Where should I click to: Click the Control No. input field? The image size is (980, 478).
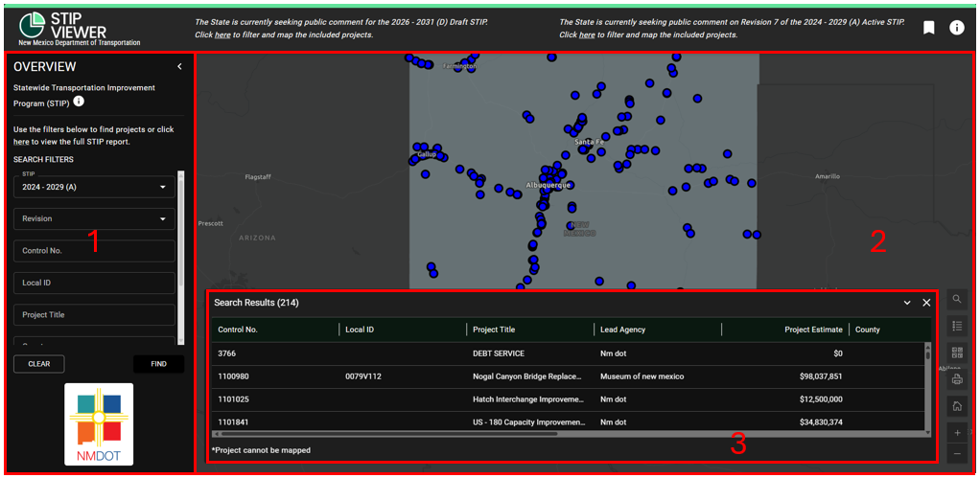[94, 251]
